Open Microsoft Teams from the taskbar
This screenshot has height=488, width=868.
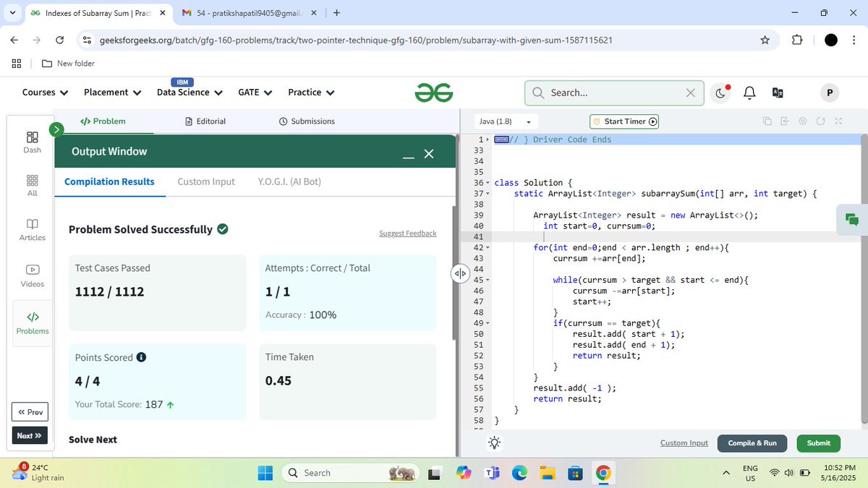[x=492, y=473]
